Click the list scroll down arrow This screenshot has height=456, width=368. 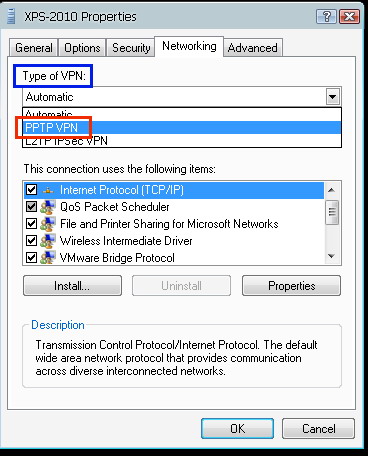tap(332, 256)
